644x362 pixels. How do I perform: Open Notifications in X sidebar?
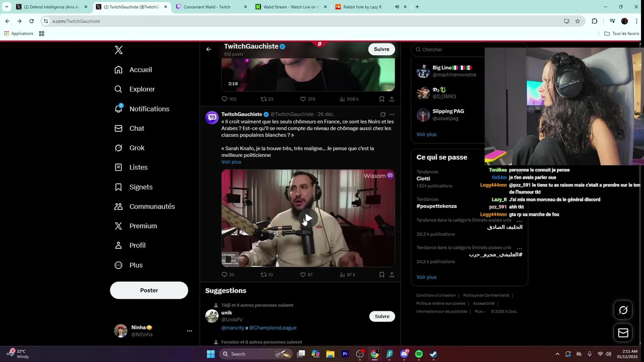(x=142, y=109)
